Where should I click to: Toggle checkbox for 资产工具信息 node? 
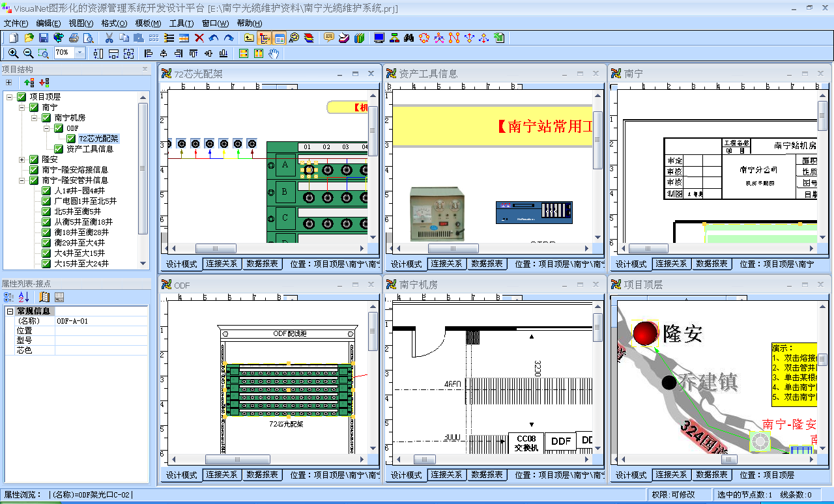click(59, 149)
